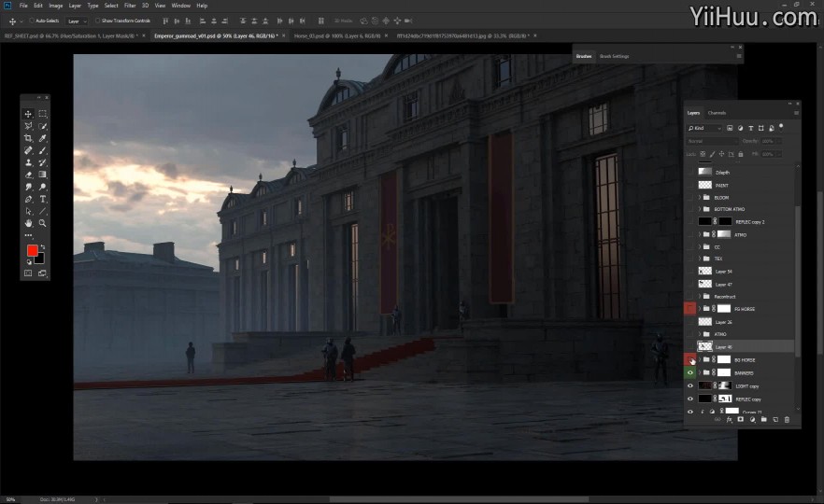Switch to the Brush Settings tab
824x504 pixels.
pyautogui.click(x=615, y=56)
